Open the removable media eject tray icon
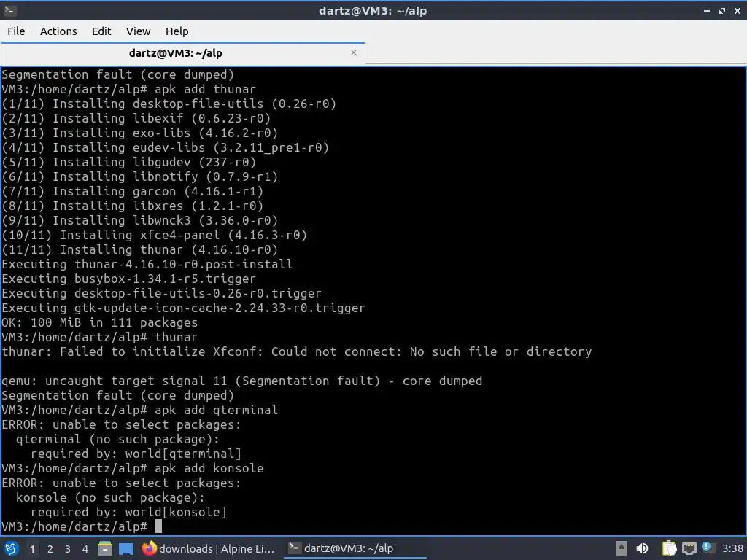747x560 pixels. pyautogui.click(x=622, y=548)
